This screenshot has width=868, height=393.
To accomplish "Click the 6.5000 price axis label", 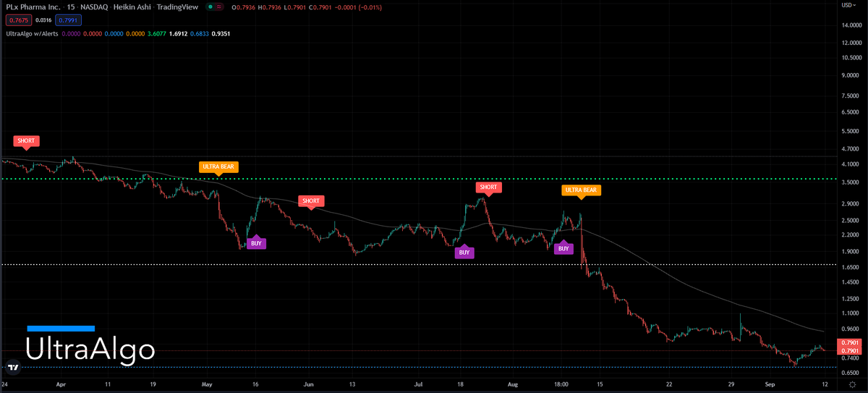I will click(850, 112).
